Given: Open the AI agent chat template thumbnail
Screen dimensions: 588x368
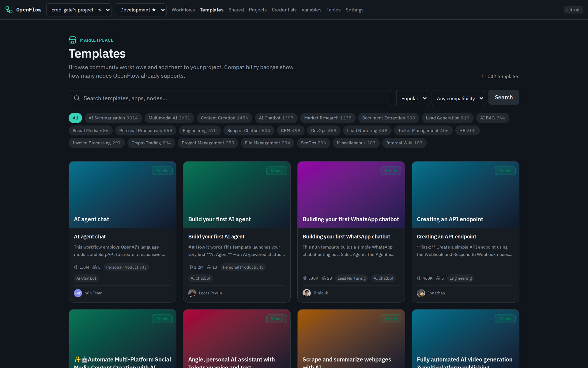Looking at the screenshot, I should point(123,195).
